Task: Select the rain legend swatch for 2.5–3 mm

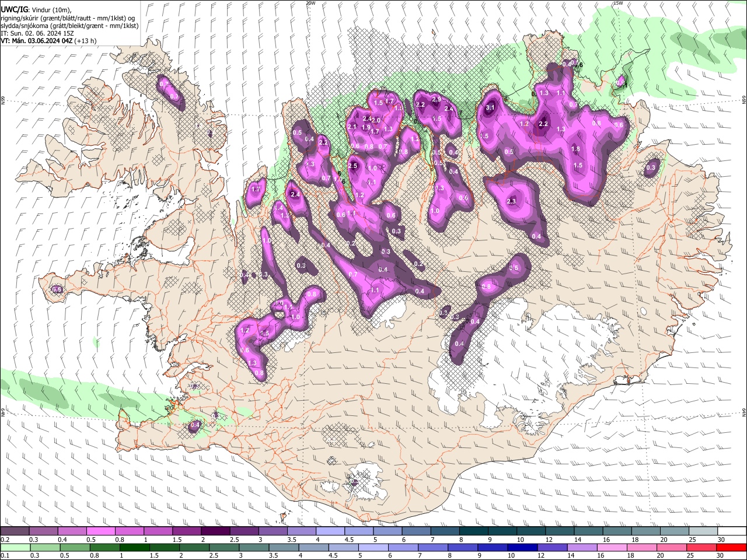Action: [224, 548]
